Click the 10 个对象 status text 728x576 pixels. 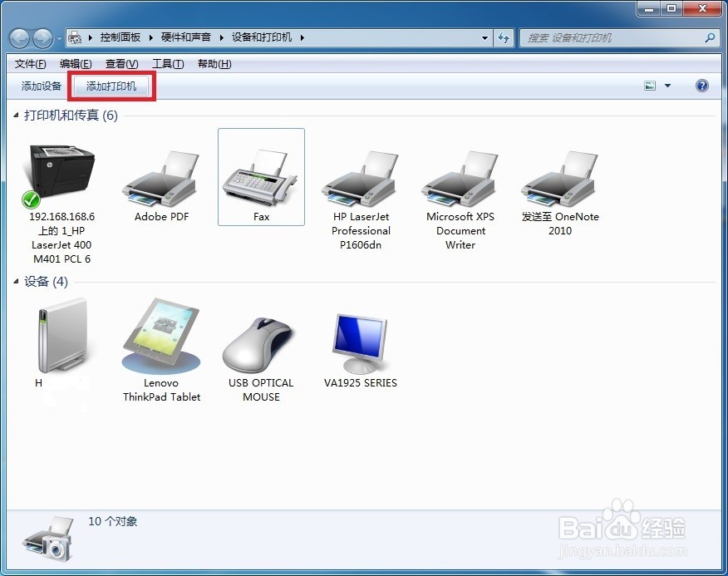(x=113, y=521)
